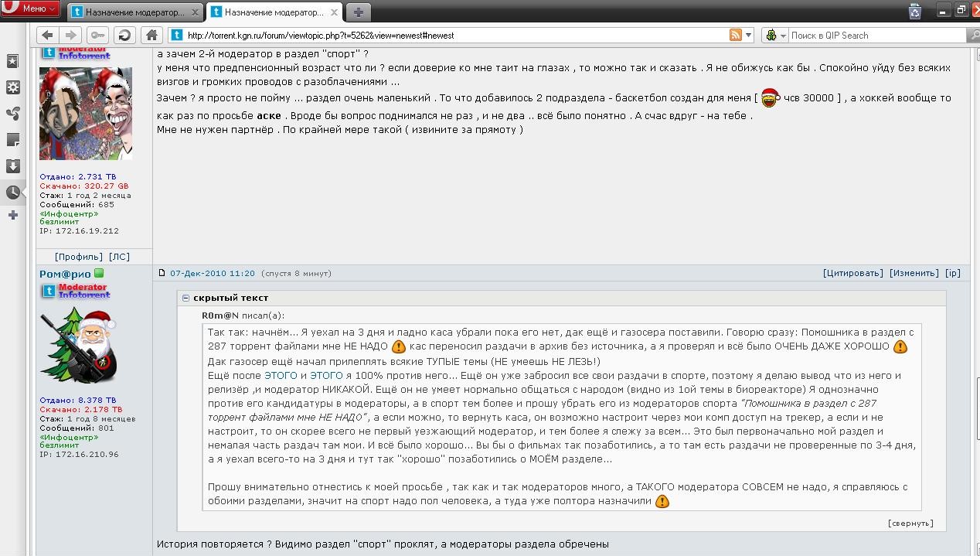Click the Цитировать link

(x=853, y=273)
